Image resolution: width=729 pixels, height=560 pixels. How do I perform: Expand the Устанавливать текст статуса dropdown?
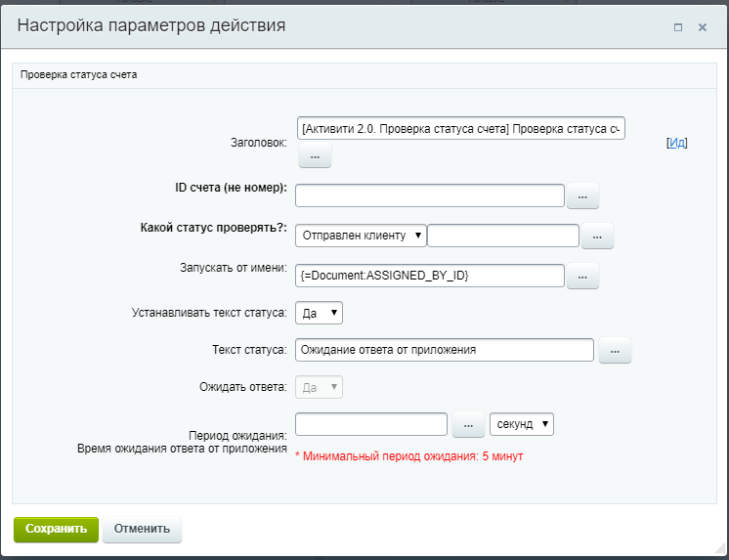point(319,313)
